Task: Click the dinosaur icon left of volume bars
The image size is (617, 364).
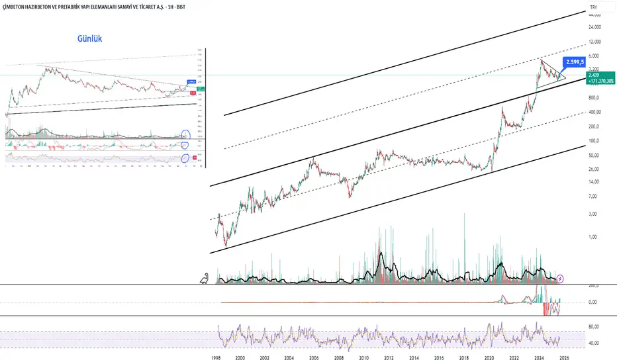Action: pyautogui.click(x=205, y=278)
